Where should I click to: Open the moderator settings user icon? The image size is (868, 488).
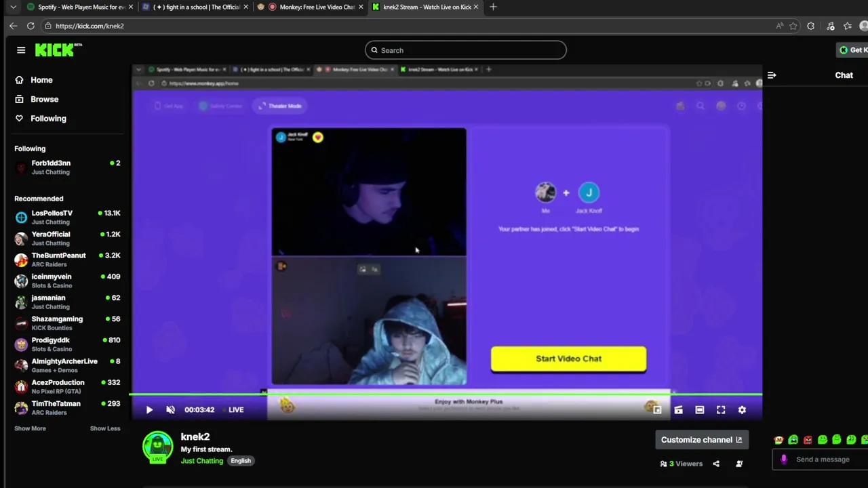739,464
